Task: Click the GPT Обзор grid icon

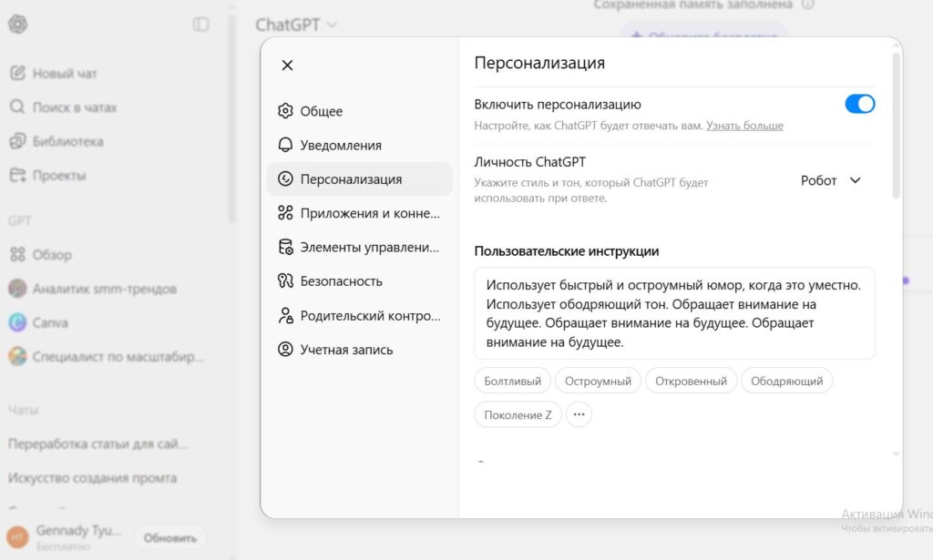Action: point(17,255)
